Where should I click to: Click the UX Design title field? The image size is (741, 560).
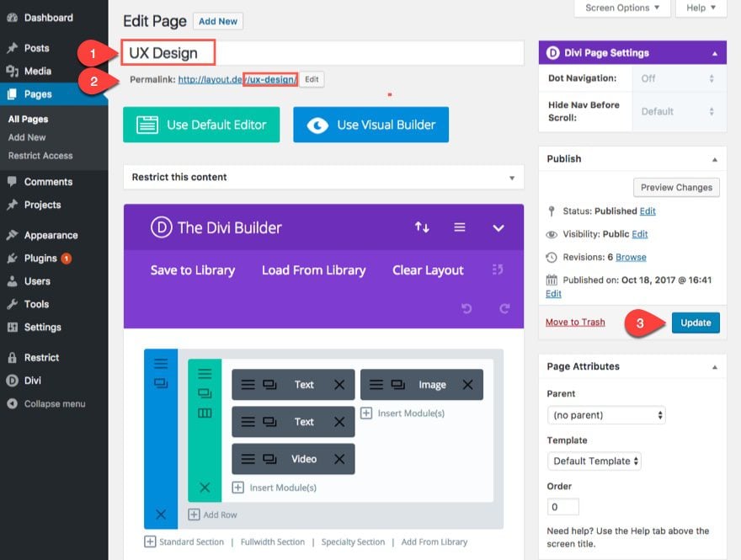323,53
